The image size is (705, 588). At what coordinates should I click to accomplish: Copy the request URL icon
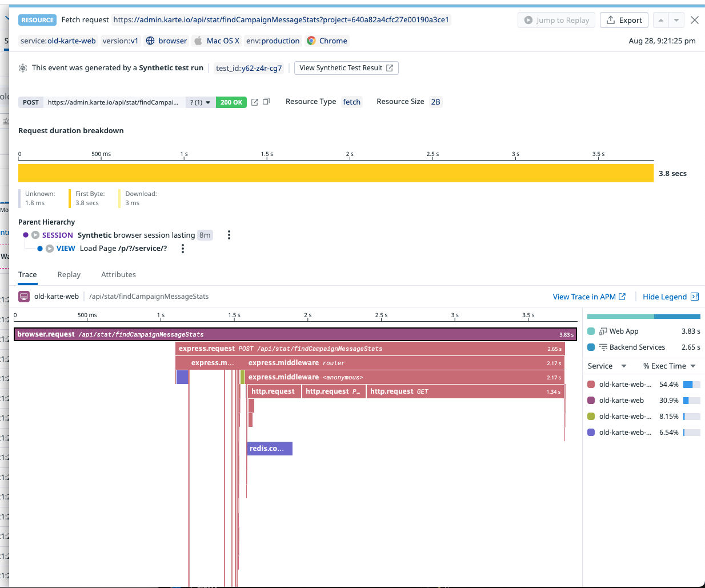(266, 102)
